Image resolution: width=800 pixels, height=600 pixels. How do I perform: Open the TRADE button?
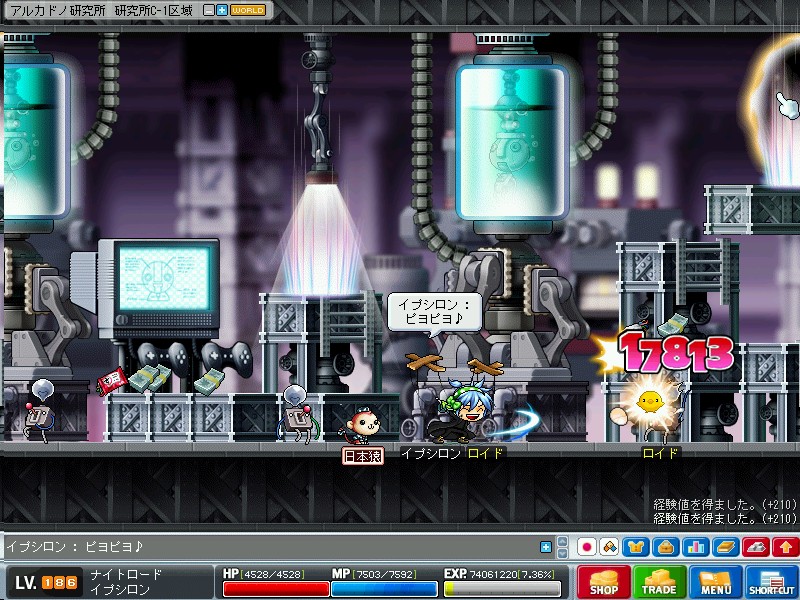[x=659, y=582]
